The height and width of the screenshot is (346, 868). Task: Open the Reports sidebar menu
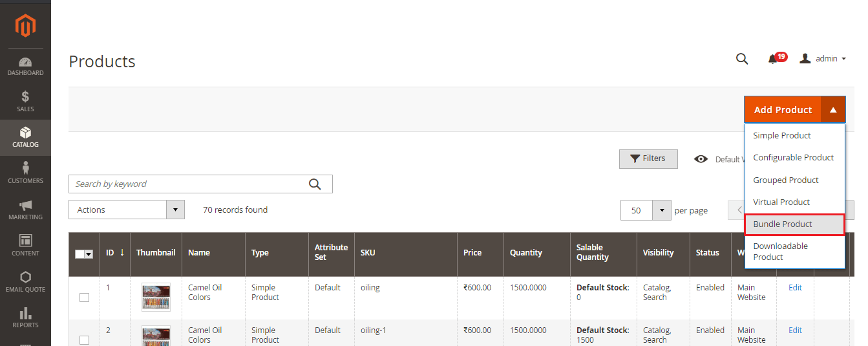pos(25,318)
